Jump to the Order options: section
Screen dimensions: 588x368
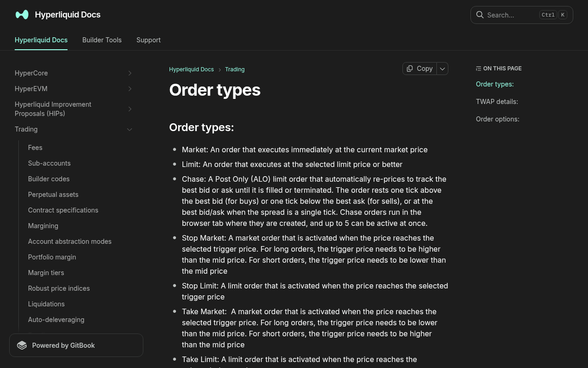(498, 119)
